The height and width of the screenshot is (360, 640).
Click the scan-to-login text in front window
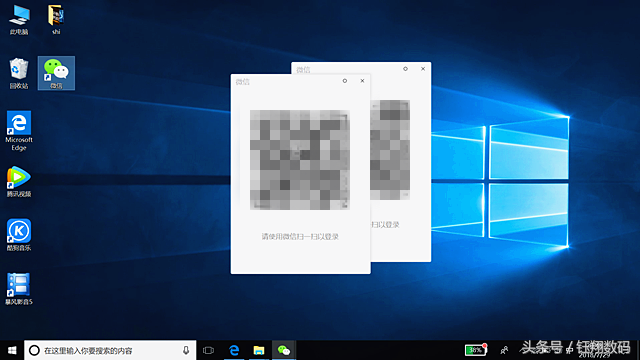tap(300, 236)
